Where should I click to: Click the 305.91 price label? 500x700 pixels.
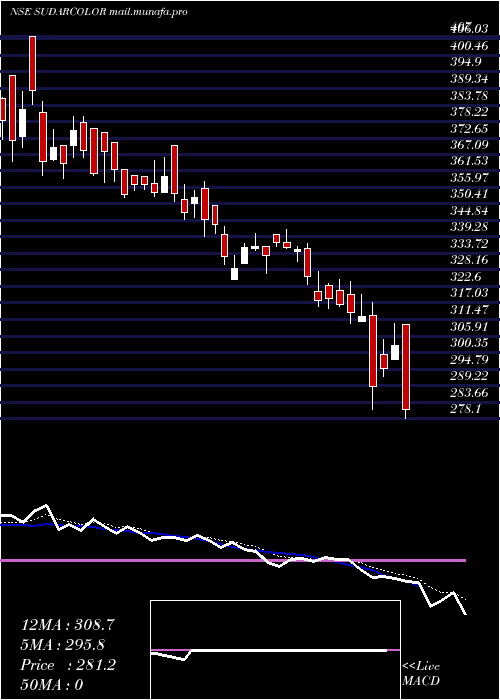(470, 326)
